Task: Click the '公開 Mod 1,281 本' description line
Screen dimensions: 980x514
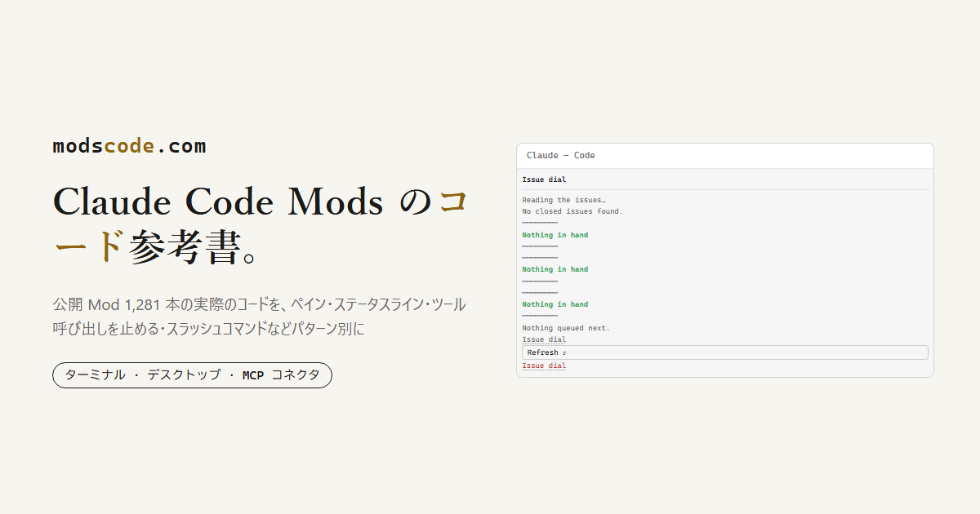Action: coord(259,305)
